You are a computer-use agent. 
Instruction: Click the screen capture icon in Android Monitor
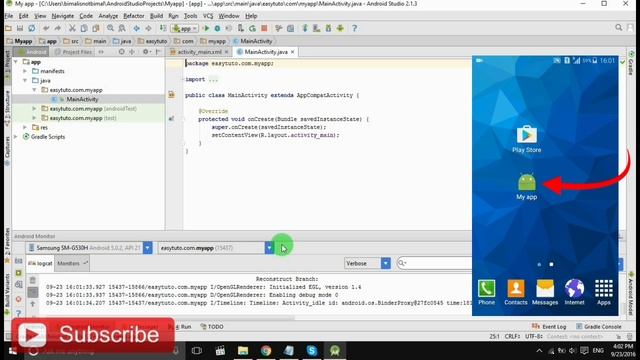tap(19, 261)
